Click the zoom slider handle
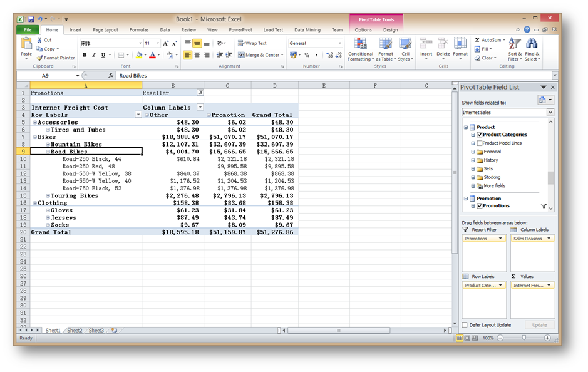The width and height of the screenshot is (588, 372). click(x=524, y=338)
